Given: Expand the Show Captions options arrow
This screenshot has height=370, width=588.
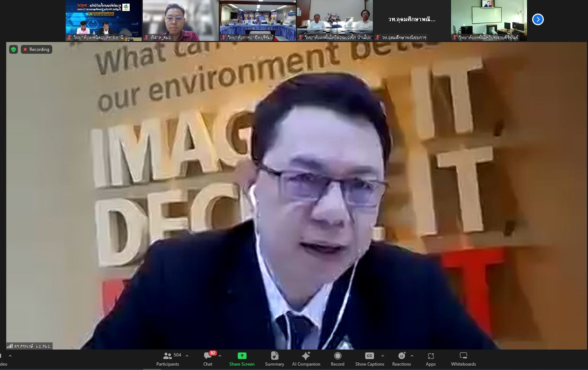Looking at the screenshot, I should coord(382,355).
